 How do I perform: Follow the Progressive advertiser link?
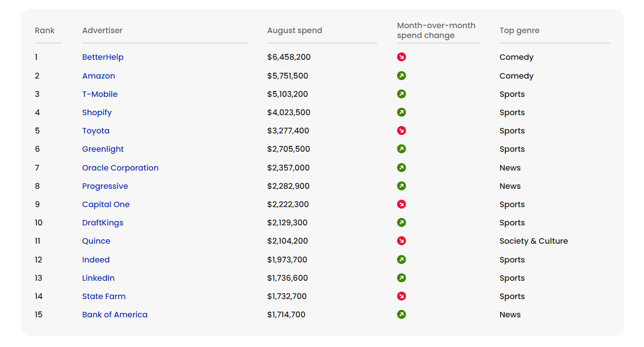(x=105, y=186)
